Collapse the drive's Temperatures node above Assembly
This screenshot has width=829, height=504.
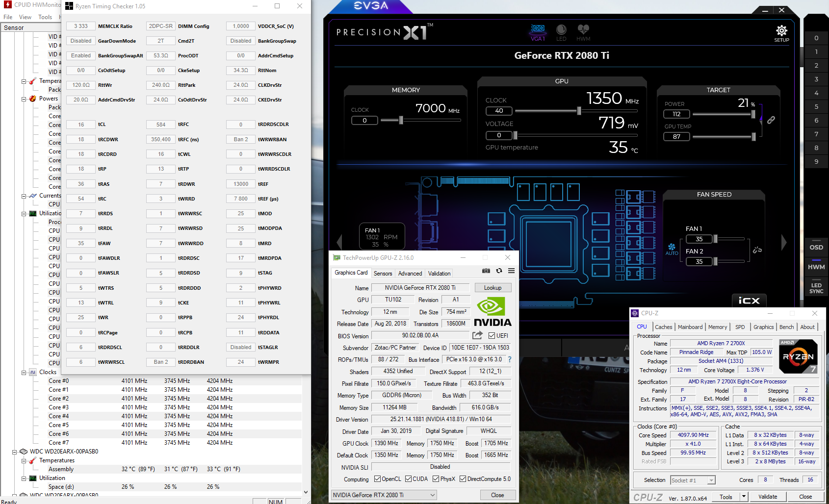click(24, 461)
